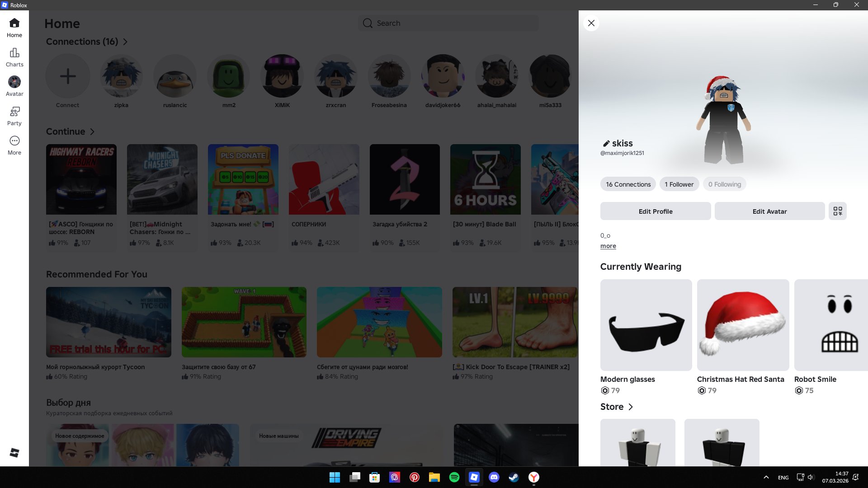Open the Christmas Hat Red Santa item
Screen dimensions: 868x488
pos(743,325)
